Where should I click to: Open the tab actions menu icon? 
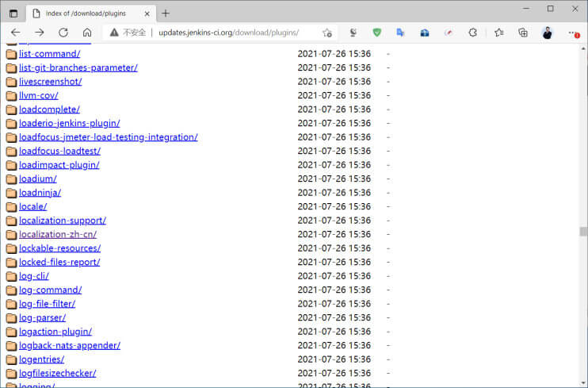[13, 13]
